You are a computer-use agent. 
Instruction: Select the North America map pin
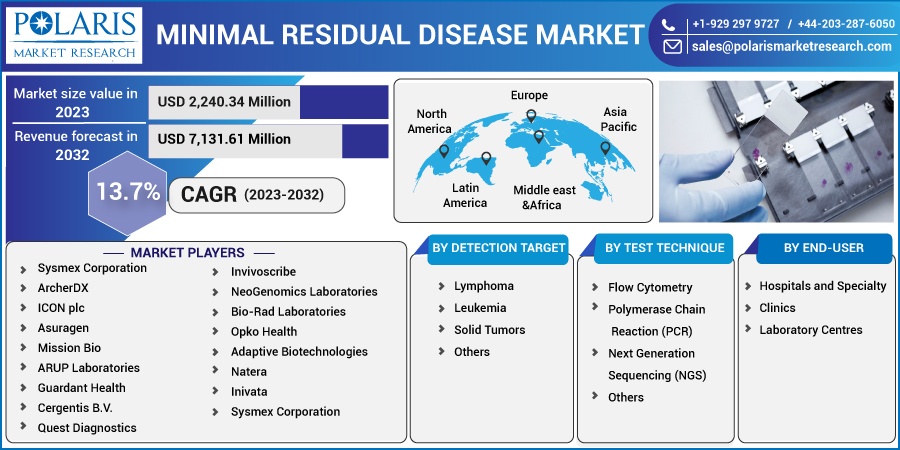coord(444,151)
